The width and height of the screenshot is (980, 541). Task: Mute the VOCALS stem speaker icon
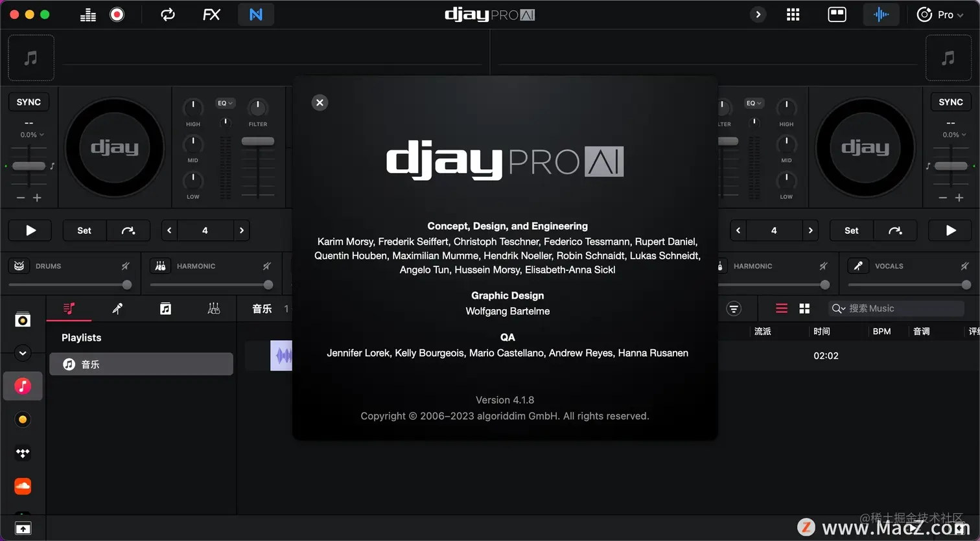pyautogui.click(x=964, y=266)
